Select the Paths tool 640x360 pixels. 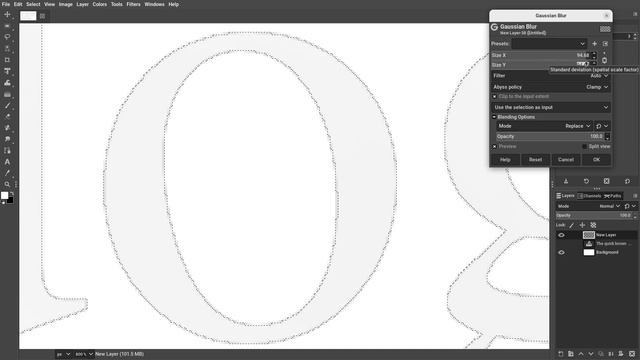click(x=7, y=151)
